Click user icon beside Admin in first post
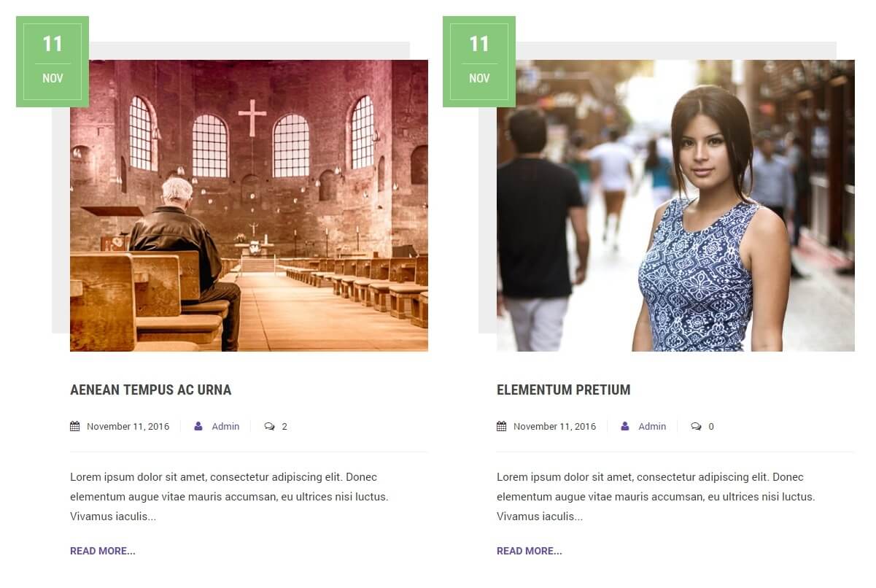The width and height of the screenshot is (876, 588). 198,426
